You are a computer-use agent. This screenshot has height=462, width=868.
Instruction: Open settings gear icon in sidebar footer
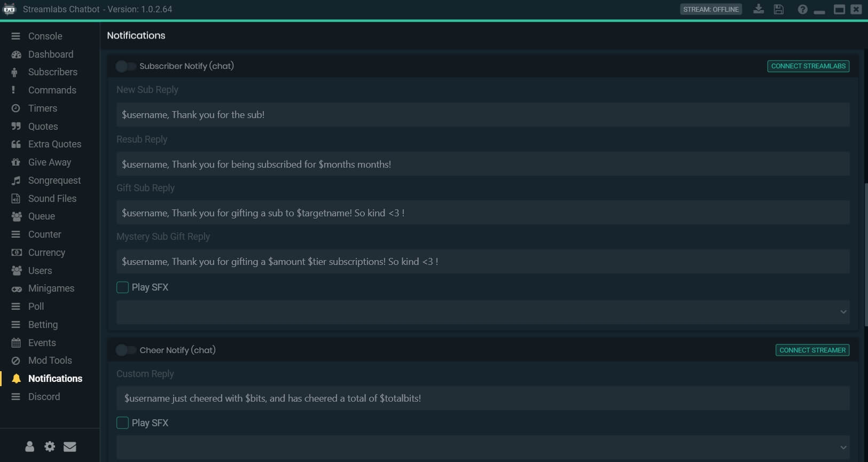coord(50,447)
